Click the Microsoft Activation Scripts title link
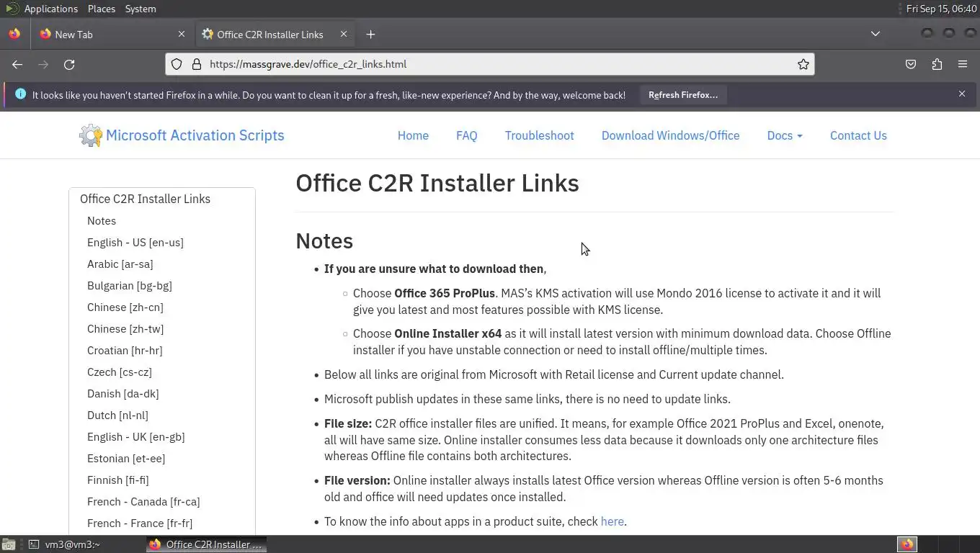Viewport: 980px width, 553px height. (195, 135)
